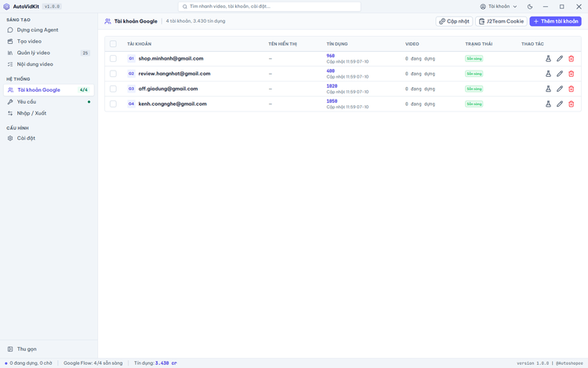Click the v1.0.0 version tag
Viewport: 588px width, 368px height.
[52, 6]
